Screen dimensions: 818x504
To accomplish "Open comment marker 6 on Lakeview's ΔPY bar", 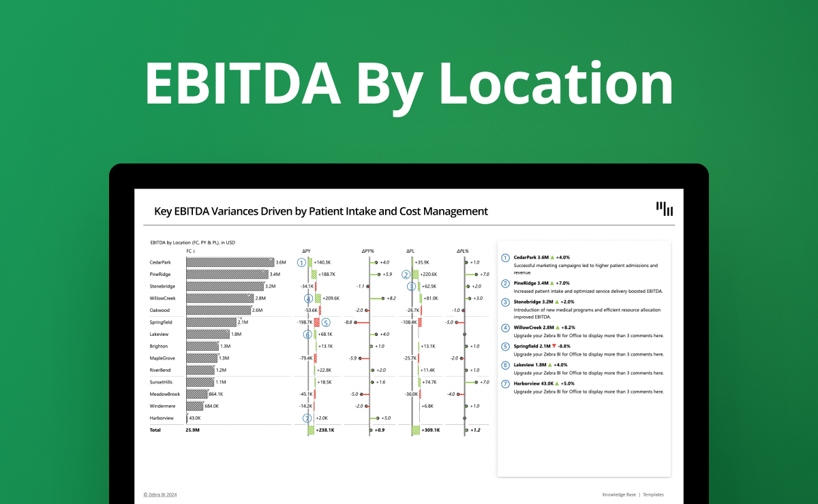I will pos(307,334).
